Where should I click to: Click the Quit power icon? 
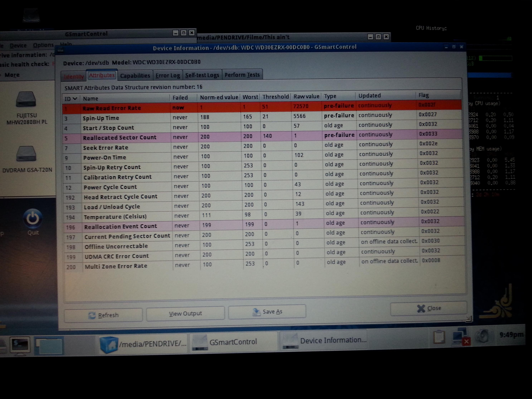33,218
